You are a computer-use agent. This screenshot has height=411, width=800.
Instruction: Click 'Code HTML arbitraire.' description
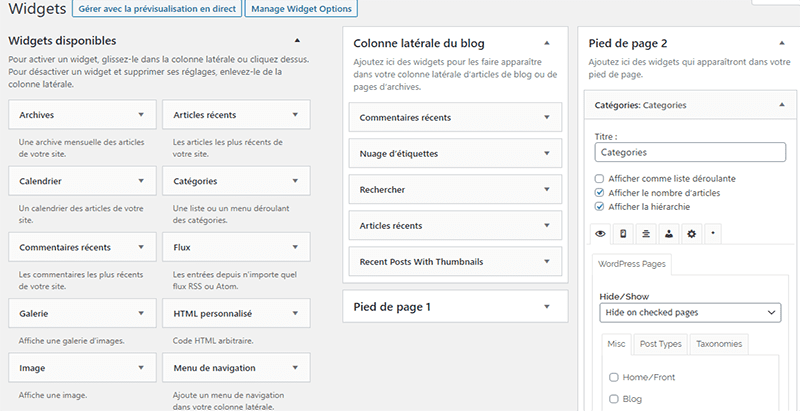[x=213, y=340]
